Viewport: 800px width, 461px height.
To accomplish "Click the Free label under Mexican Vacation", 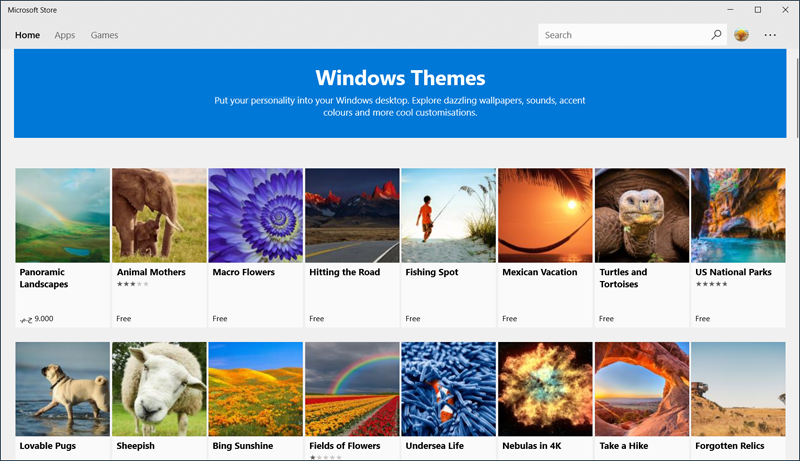I will pos(509,319).
